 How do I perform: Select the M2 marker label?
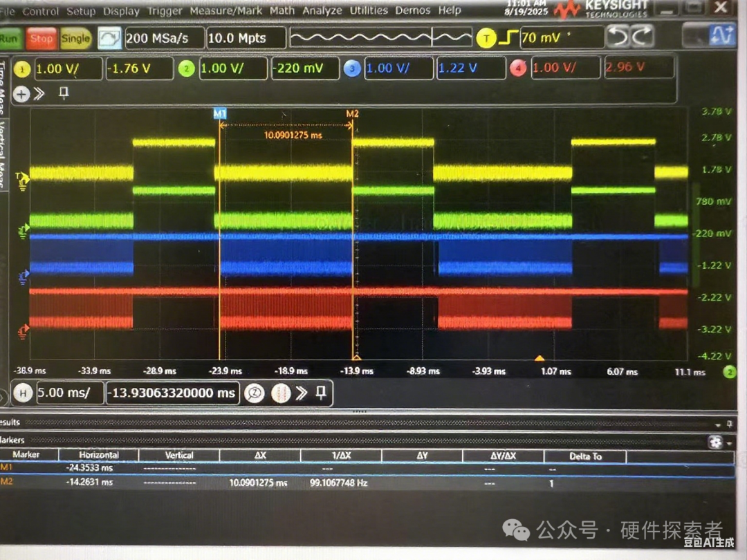[353, 114]
